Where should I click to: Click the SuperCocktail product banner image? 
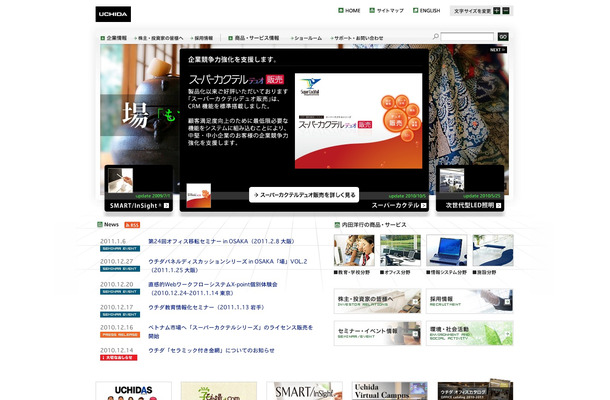pyautogui.click(x=358, y=121)
